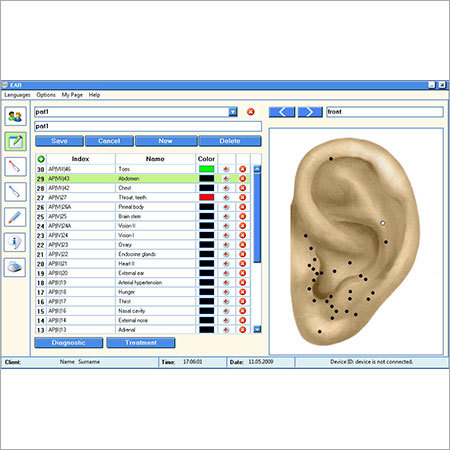Image resolution: width=450 pixels, height=450 pixels.
Task: Delete the Abdomen row with red X
Action: pos(243,178)
